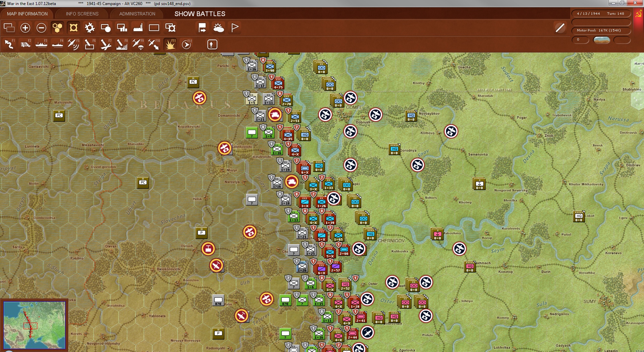Select amphibious transport mode (F4)
The width and height of the screenshot is (644, 352).
coord(57,44)
